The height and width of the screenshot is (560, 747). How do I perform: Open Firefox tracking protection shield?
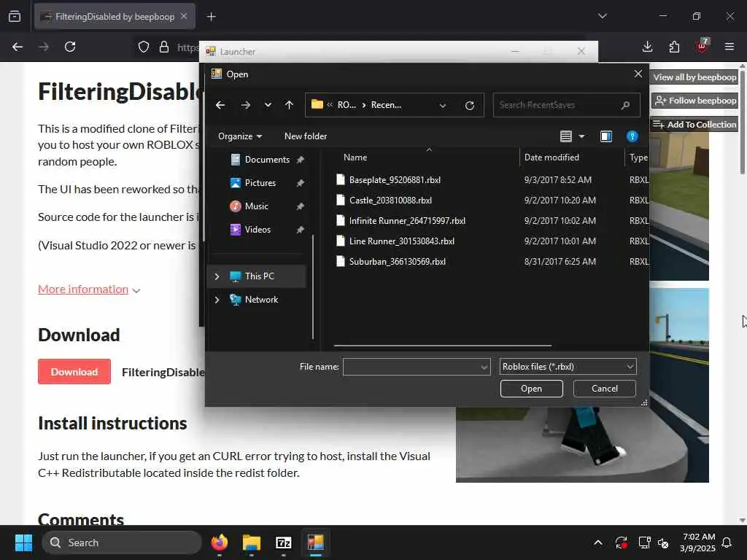click(x=144, y=47)
